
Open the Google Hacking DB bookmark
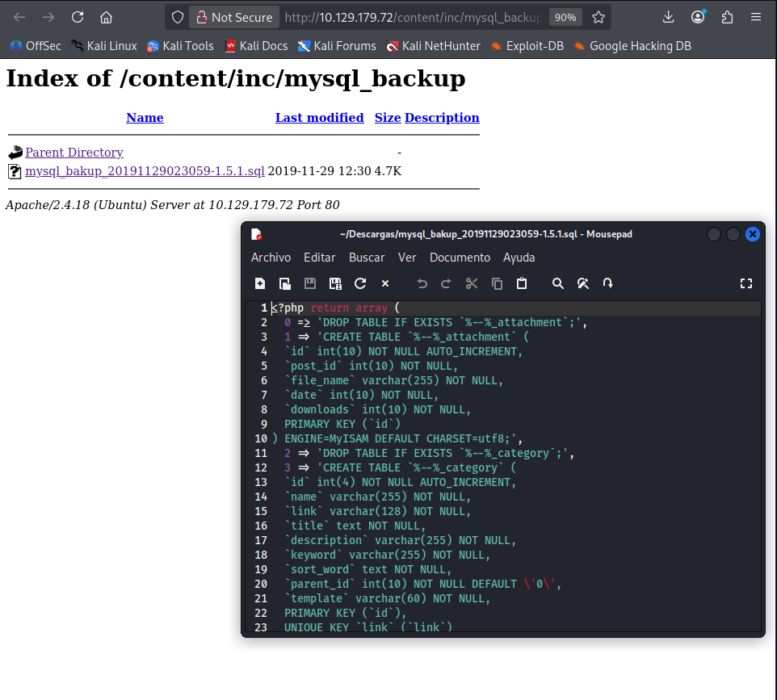632,46
